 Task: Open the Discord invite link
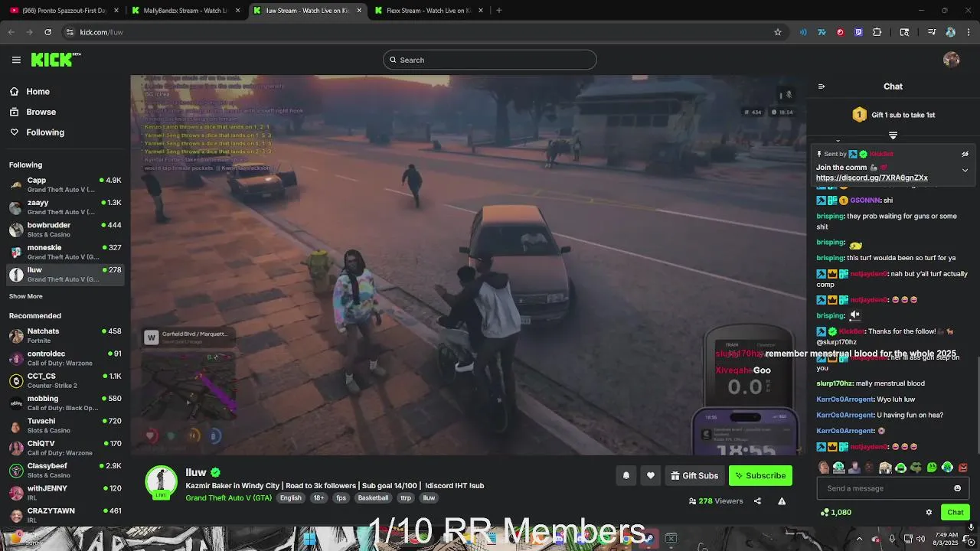click(x=871, y=178)
